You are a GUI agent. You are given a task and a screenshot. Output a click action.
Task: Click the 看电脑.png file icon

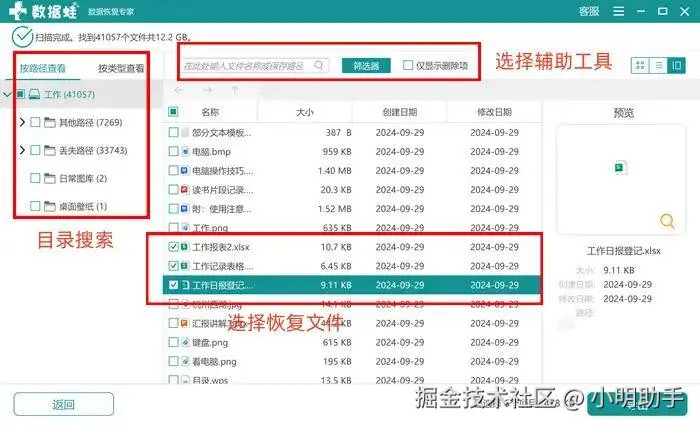pyautogui.click(x=185, y=361)
